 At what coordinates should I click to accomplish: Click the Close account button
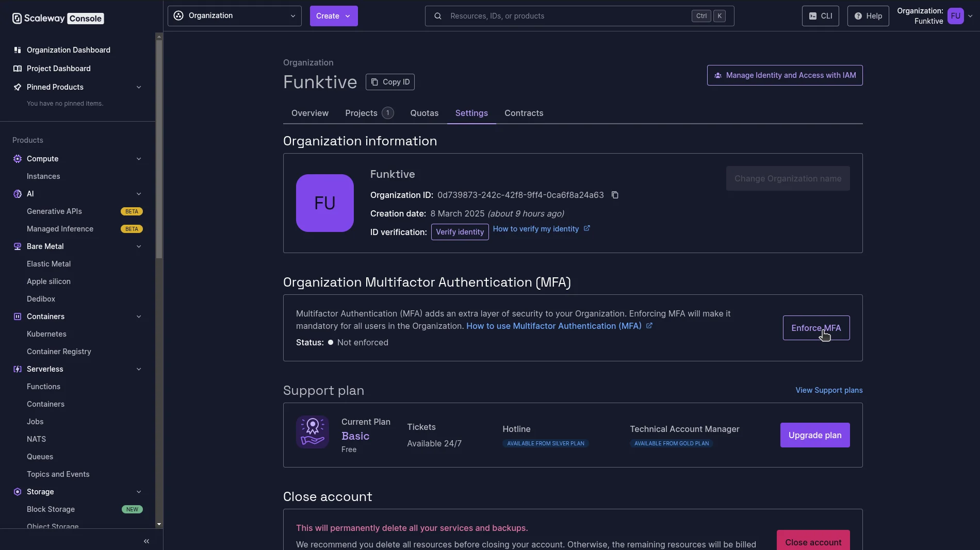click(x=813, y=540)
